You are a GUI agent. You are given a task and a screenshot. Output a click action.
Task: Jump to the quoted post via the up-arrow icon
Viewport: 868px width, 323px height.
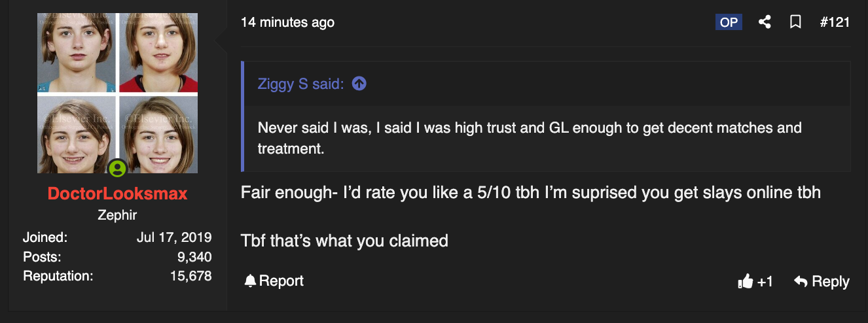(x=359, y=84)
